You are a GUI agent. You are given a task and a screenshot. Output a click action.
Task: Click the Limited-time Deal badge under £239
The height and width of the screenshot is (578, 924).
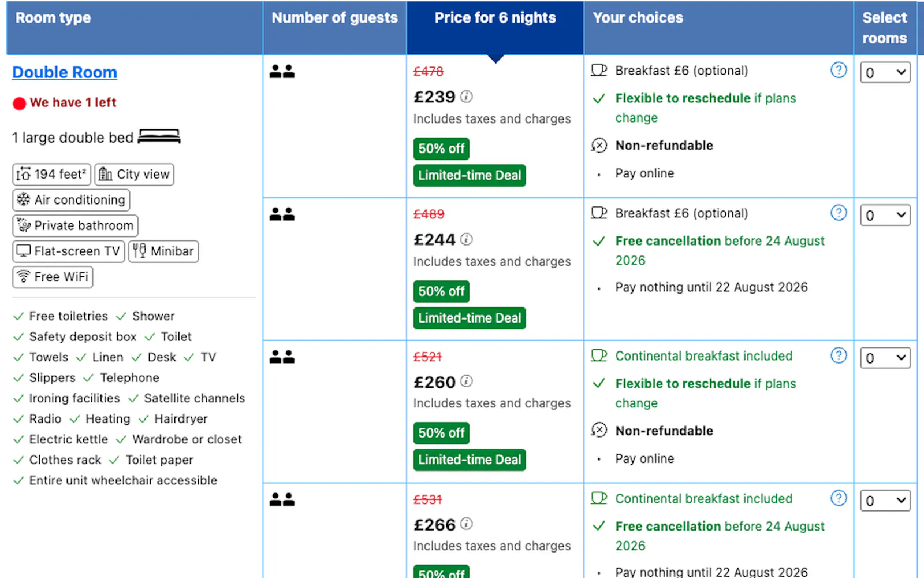coord(470,175)
